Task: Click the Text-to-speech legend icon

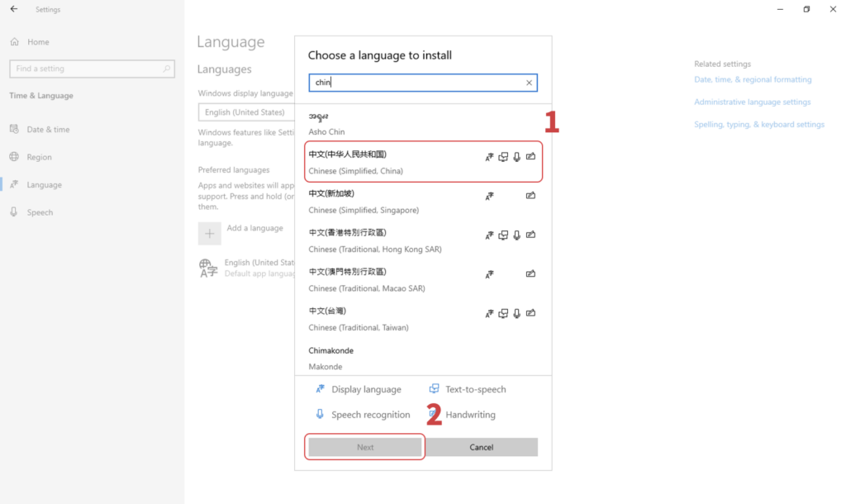Action: point(434,388)
